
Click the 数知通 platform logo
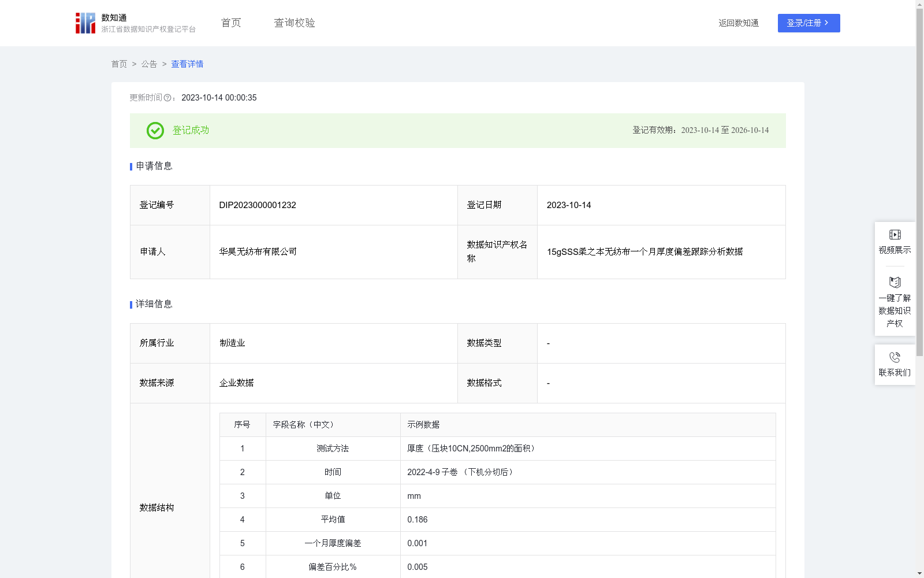[136, 23]
